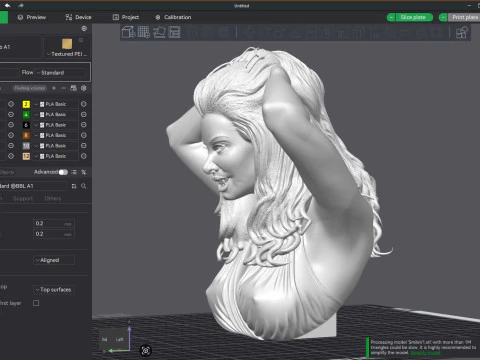
Task: Click the Add model cube icon
Action: click(128, 32)
